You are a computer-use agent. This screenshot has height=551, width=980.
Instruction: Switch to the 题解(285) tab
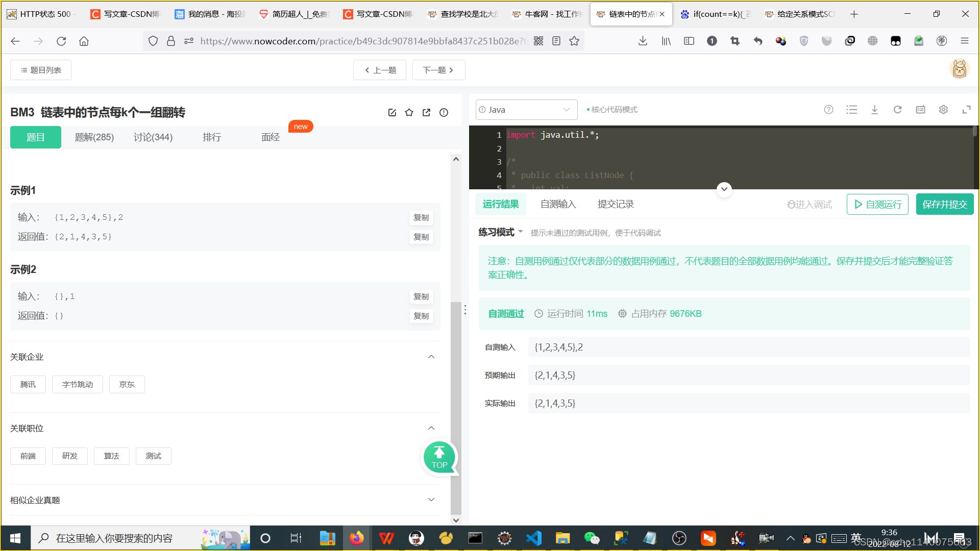click(x=94, y=137)
